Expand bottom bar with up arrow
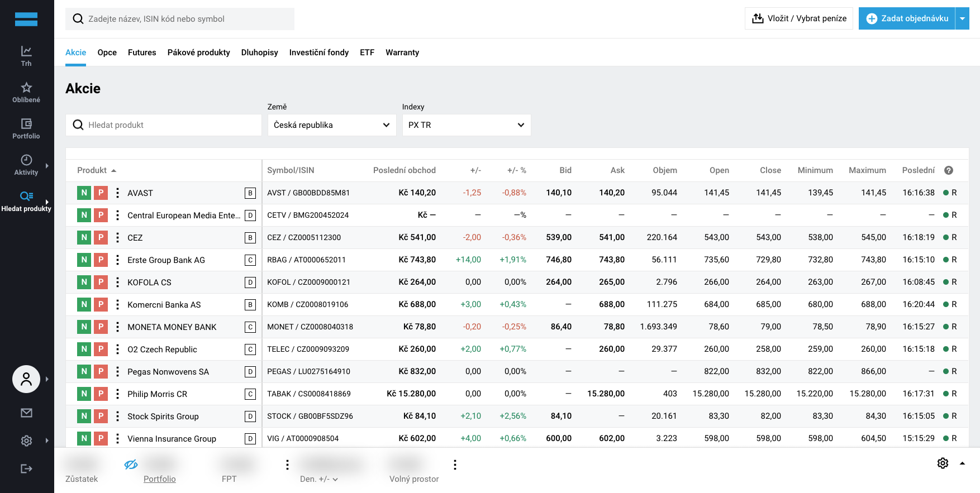The height and width of the screenshot is (493, 980). (962, 463)
